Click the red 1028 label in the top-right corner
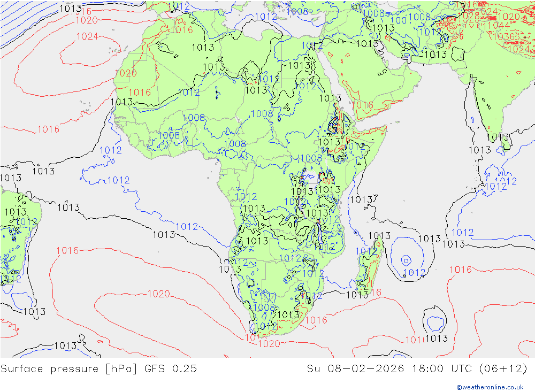The image size is (535, 392). 468,16
